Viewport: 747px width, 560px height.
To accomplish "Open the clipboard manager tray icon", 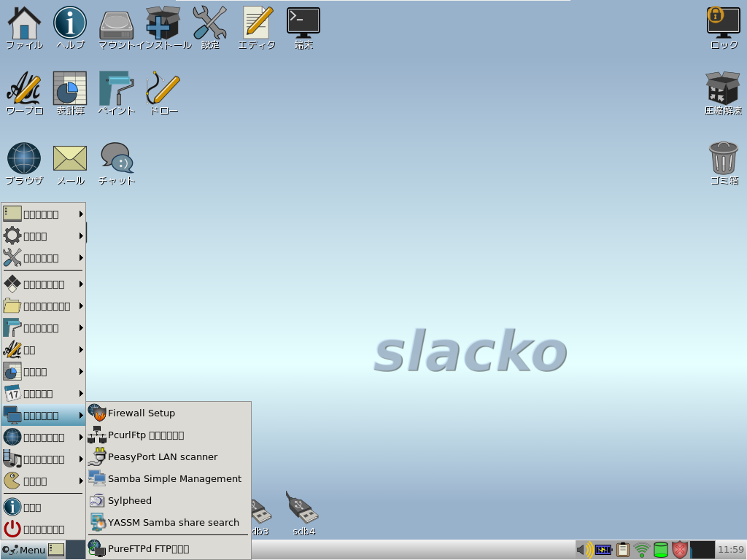I will point(623,550).
